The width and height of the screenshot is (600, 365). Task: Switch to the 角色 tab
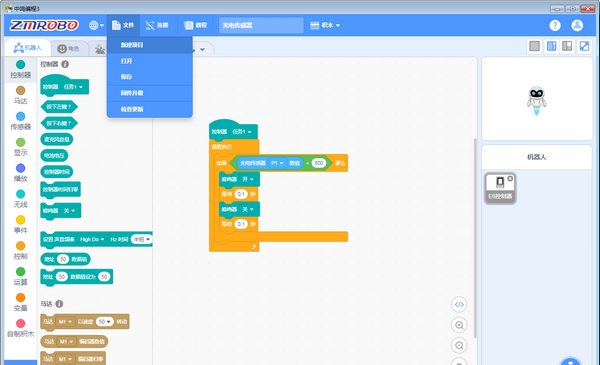tap(68, 49)
